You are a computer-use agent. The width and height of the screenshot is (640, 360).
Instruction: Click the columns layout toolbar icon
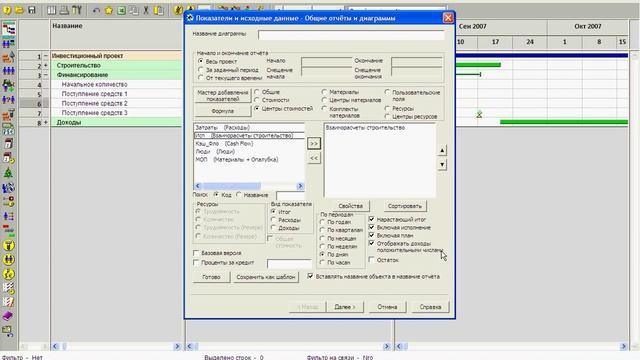point(52,10)
